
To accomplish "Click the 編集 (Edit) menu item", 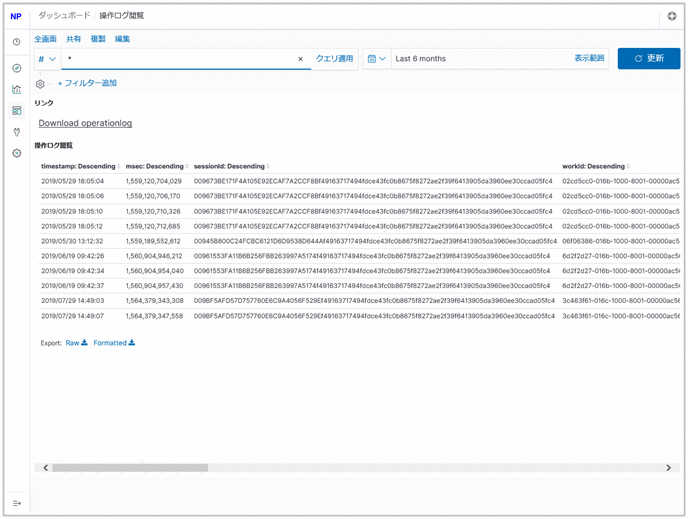I will pyautogui.click(x=122, y=38).
